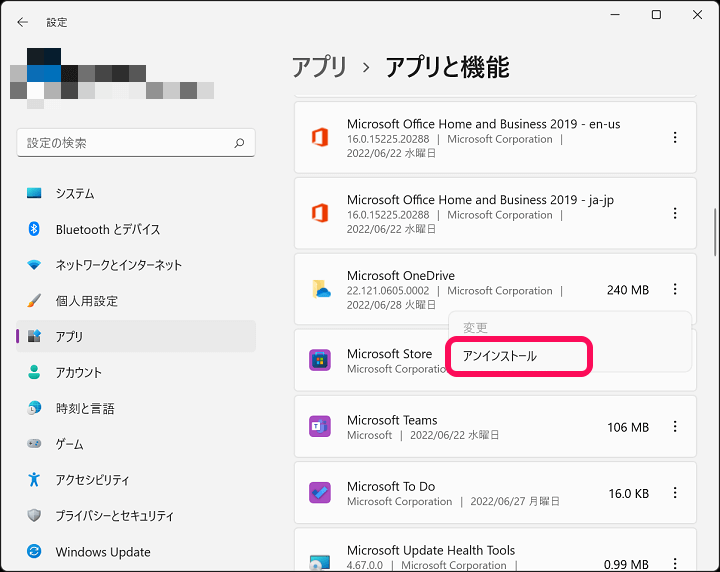
Task: Focus the 設定の検索 search box
Action: (x=125, y=143)
